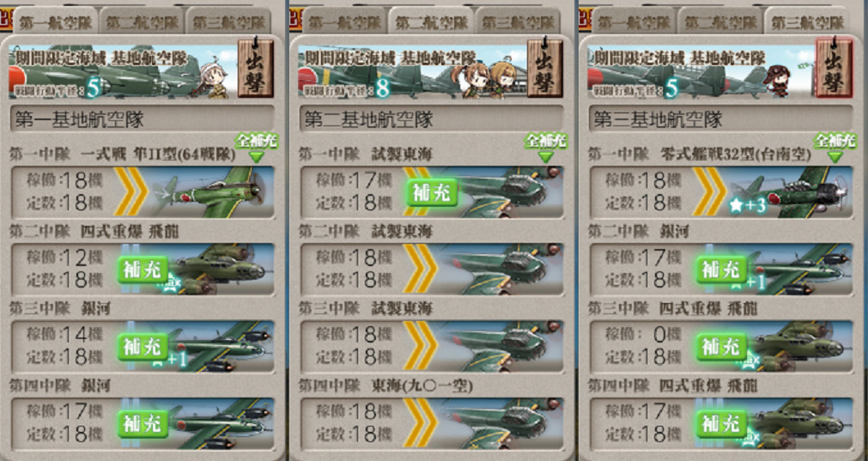Click the 四式重爆 飛龍 plane with 12 operational aircraft
868x461 pixels.
(x=143, y=269)
